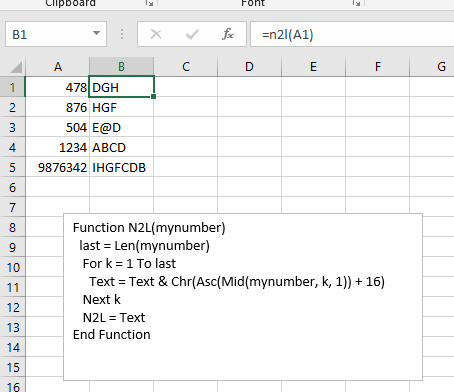The width and height of the screenshot is (454, 392).
Task: Click the 'N2L = Text' line
Action: [x=114, y=318]
